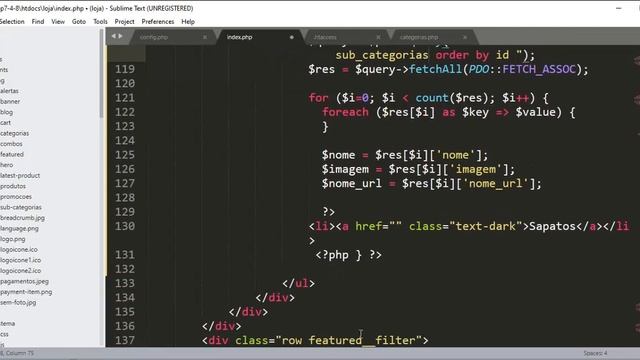Open the Goto menu
This screenshot has width=640, height=360.
coord(79,22)
